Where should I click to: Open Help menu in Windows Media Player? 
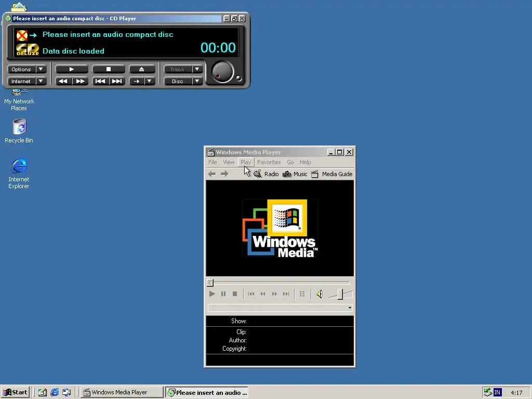pyautogui.click(x=305, y=162)
